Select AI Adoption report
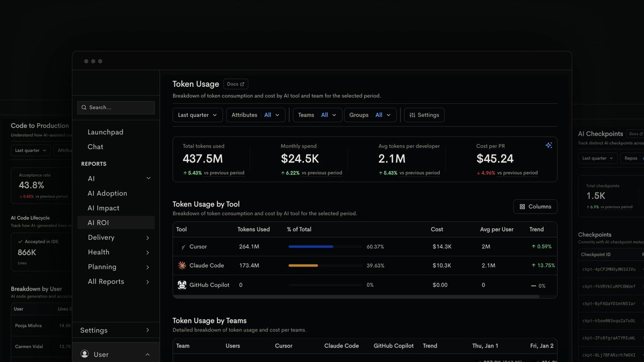The width and height of the screenshot is (644, 362). click(107, 193)
